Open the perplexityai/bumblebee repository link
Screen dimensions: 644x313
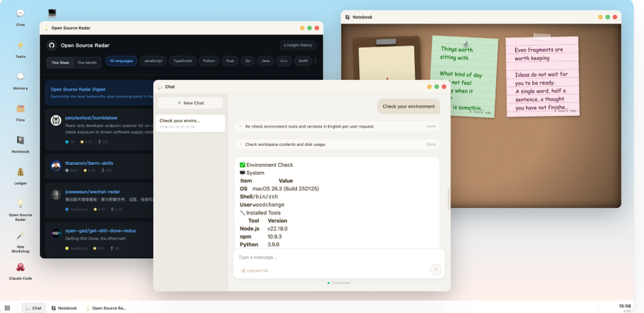91,118
